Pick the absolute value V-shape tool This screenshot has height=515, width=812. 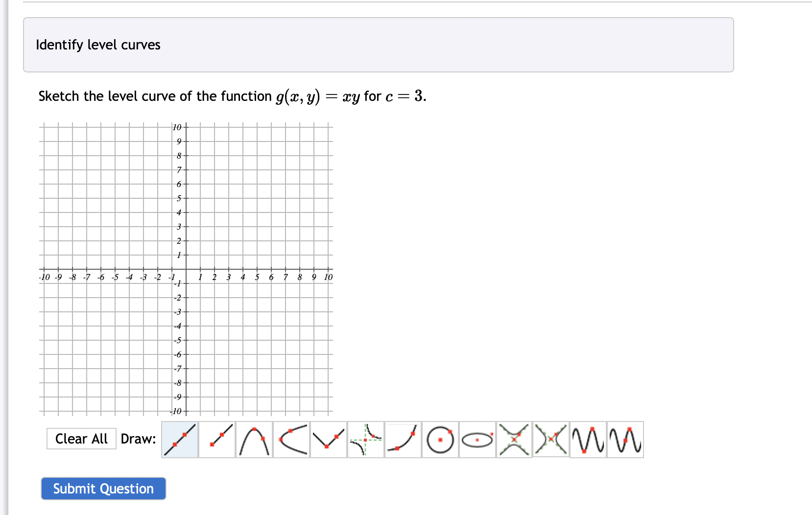pos(329,439)
